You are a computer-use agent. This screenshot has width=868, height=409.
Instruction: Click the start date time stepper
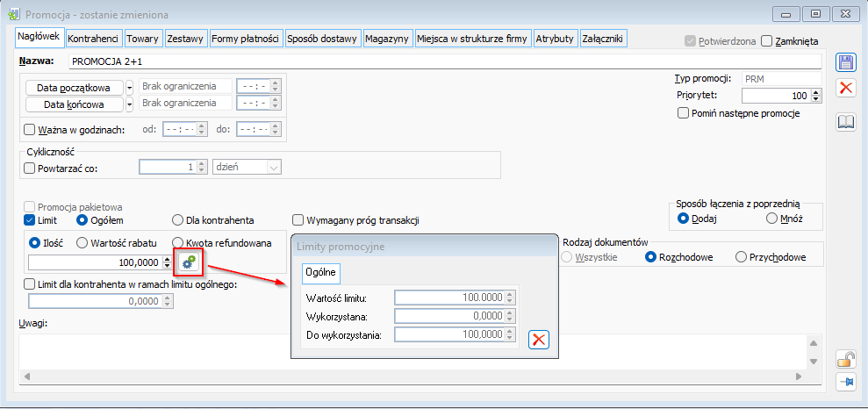pyautogui.click(x=275, y=87)
